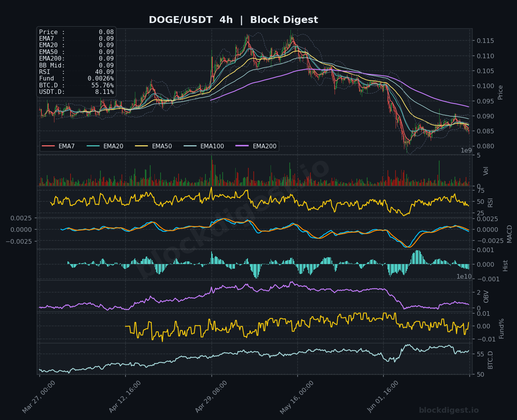The image size is (517, 420).
Task: Click the MACD axis label
Action: 509,234
